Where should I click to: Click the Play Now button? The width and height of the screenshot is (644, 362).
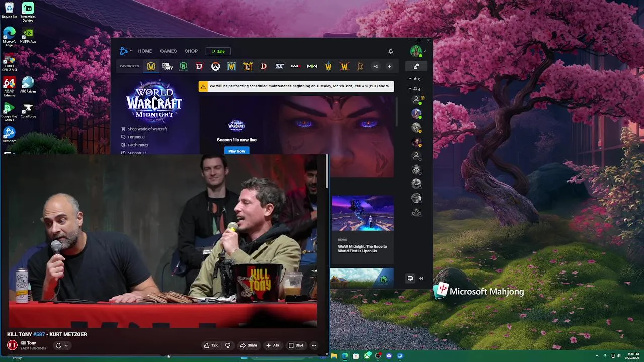click(x=236, y=151)
